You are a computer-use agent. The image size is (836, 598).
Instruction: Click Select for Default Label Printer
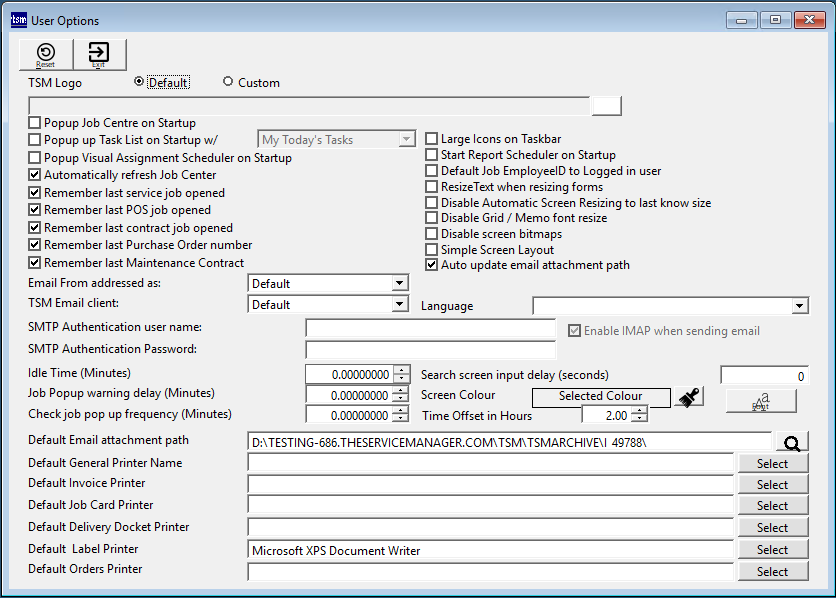(772, 550)
